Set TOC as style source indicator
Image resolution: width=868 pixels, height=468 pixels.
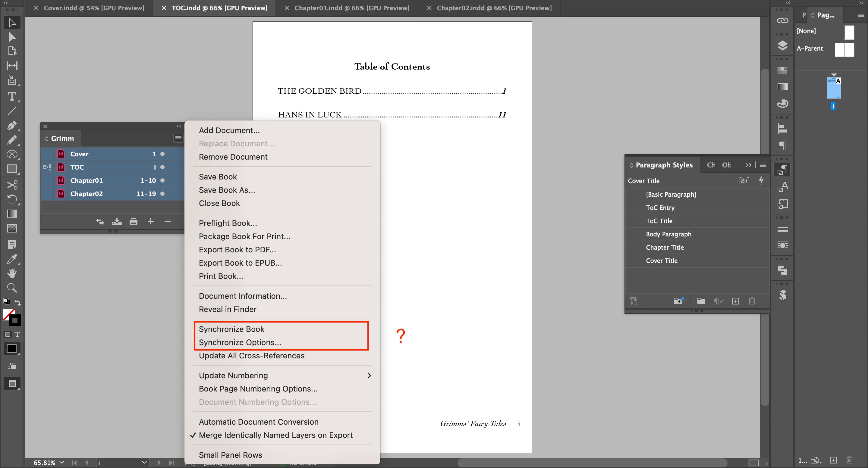click(x=47, y=167)
